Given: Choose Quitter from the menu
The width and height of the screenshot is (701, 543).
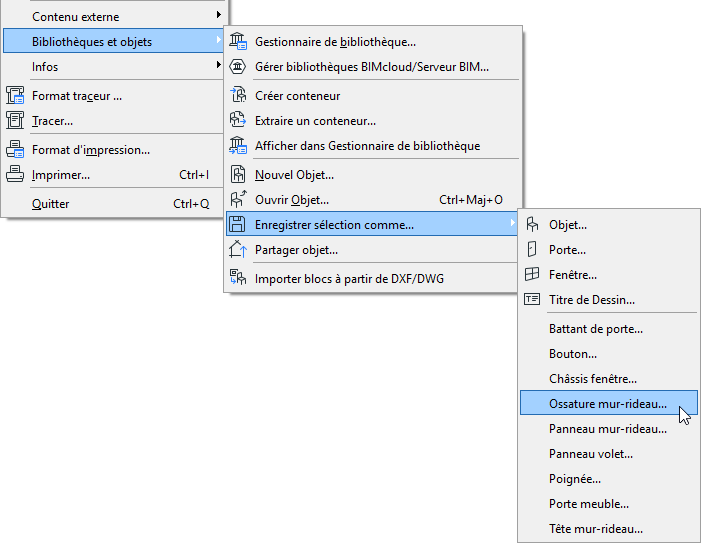Looking at the screenshot, I should pos(51,203).
